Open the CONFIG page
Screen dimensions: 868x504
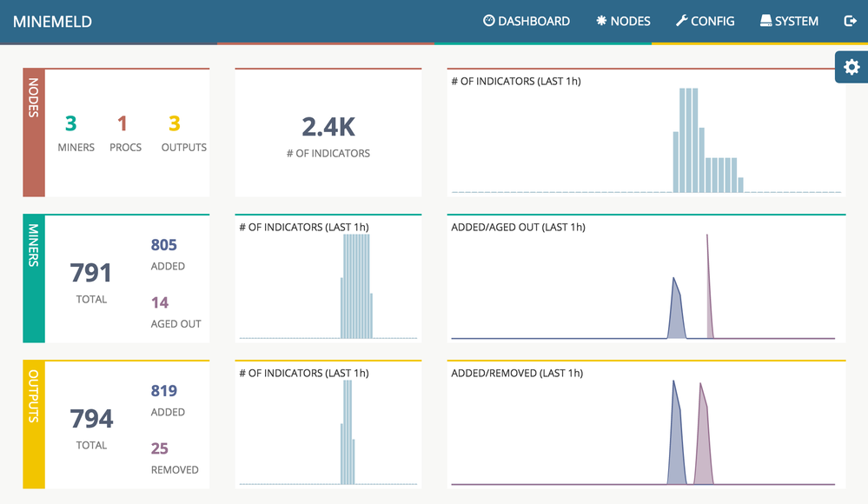pos(705,21)
